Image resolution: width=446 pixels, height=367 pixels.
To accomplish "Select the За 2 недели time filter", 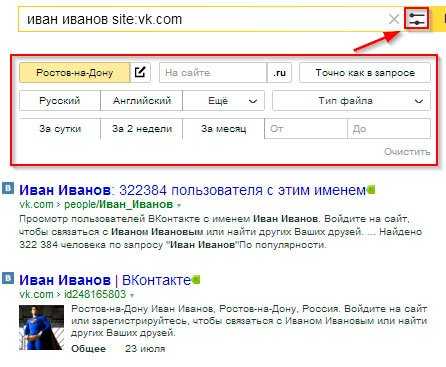I will click(x=142, y=129).
